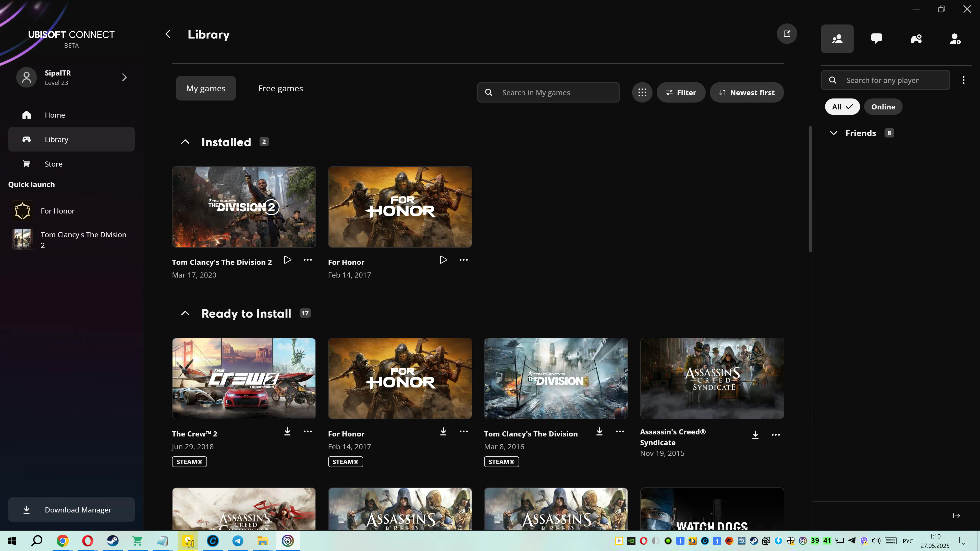Open installed For Honor cover thumbnail
Viewport: 980px width, 551px height.
[400, 207]
